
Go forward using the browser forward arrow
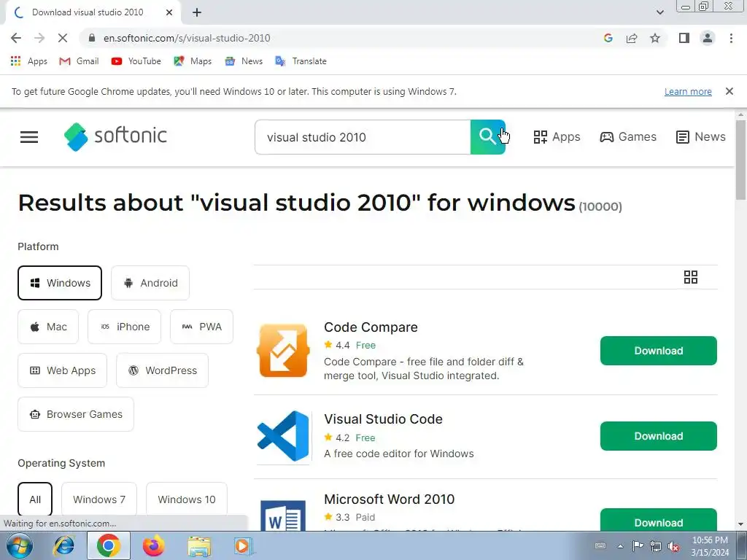pos(39,38)
